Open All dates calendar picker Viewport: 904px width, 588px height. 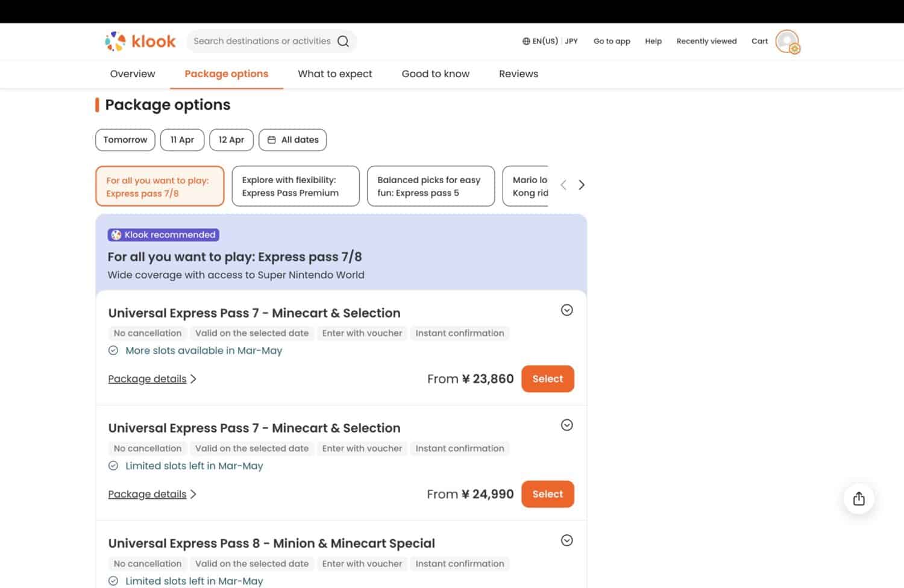(x=293, y=140)
